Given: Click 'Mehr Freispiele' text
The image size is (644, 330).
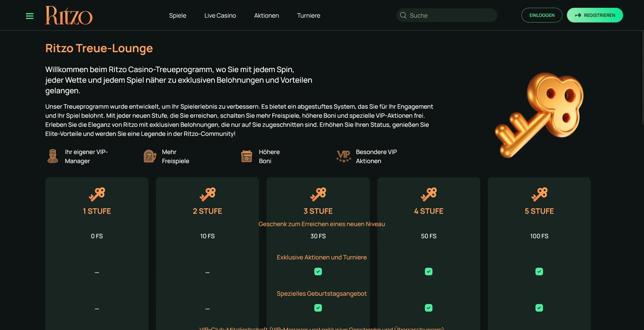Looking at the screenshot, I should click(x=176, y=156).
